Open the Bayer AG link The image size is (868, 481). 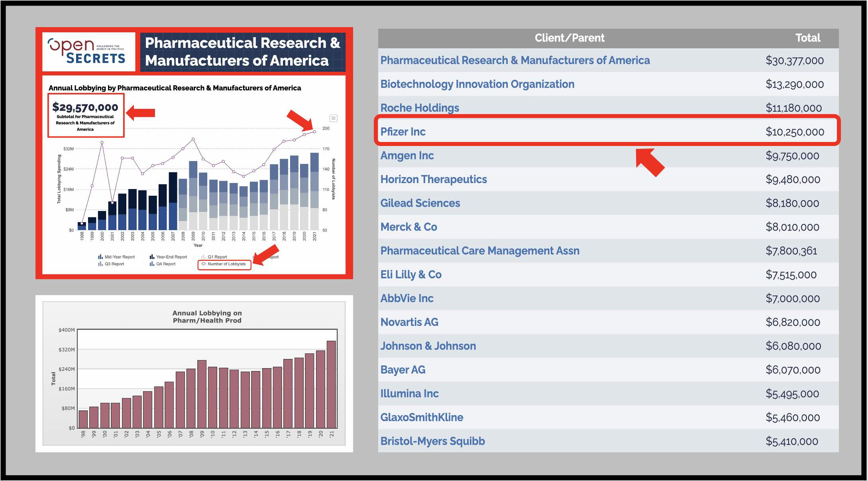403,370
